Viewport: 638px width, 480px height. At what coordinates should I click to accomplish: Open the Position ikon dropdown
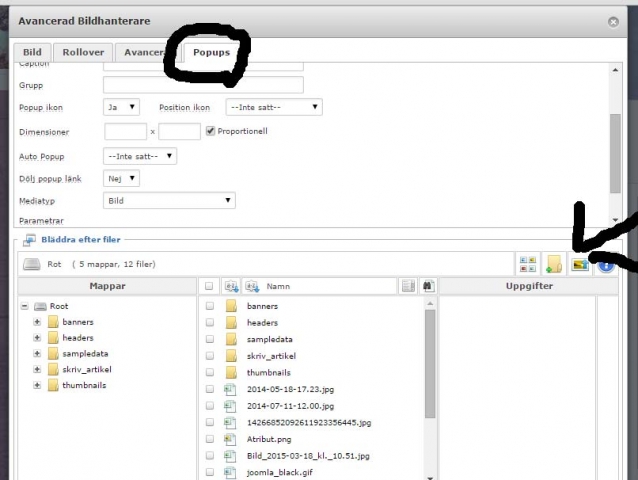tap(273, 107)
